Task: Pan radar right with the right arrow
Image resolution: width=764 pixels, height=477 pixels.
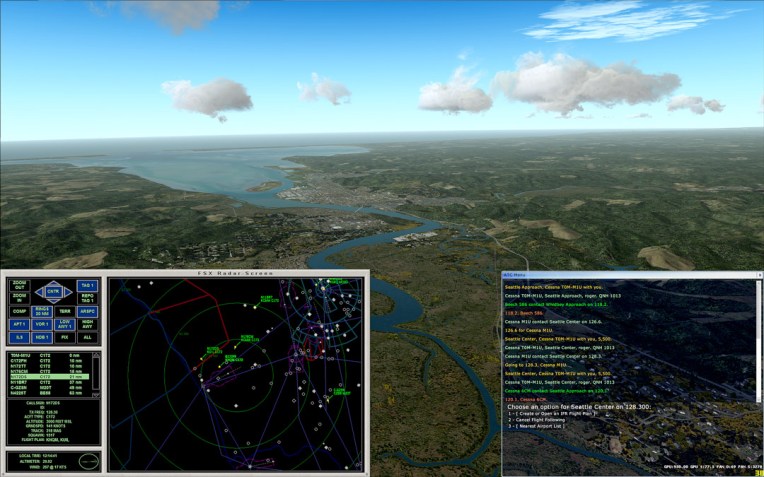Action: click(71, 291)
